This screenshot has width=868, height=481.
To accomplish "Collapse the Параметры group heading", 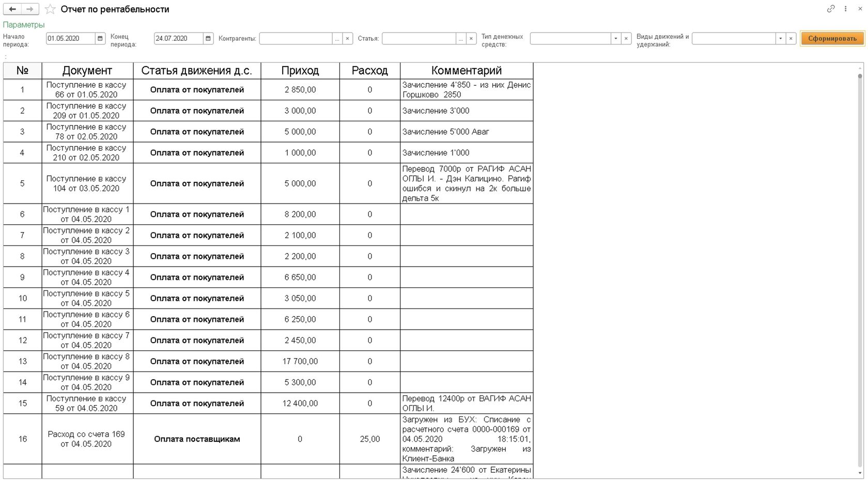I will pos(24,25).
